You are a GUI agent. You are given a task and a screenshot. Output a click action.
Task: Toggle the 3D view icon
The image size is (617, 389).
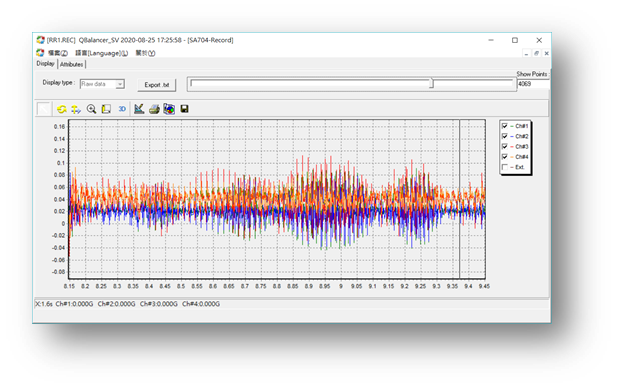[122, 109]
